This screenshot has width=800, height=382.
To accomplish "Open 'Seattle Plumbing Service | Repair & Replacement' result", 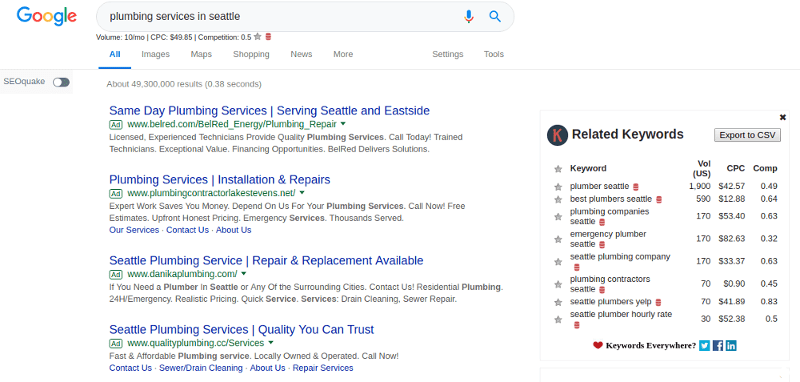I will click(266, 261).
